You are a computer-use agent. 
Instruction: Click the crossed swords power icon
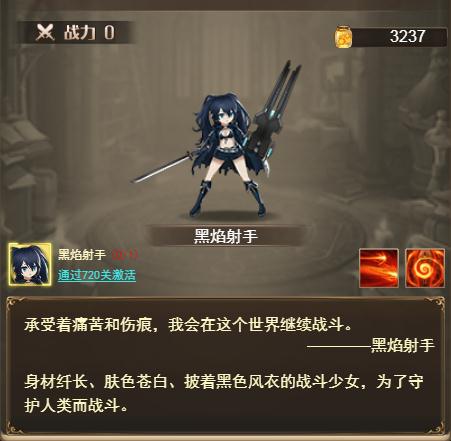coord(45,33)
